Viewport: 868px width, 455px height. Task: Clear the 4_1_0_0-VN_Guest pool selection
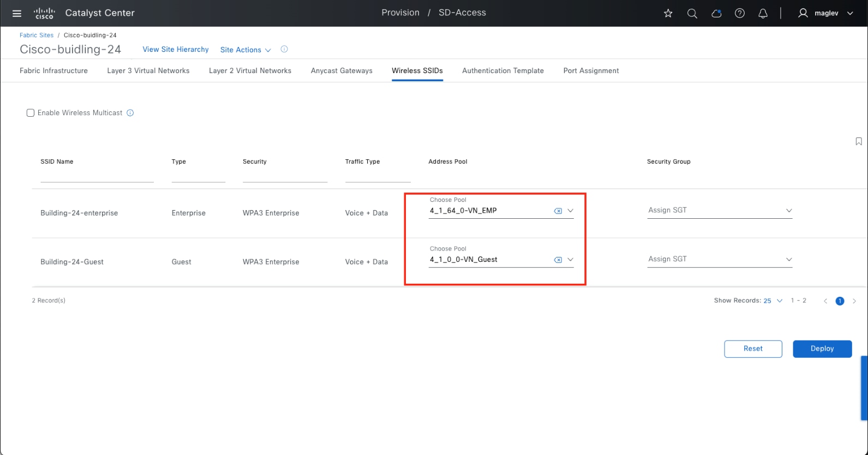pyautogui.click(x=558, y=260)
